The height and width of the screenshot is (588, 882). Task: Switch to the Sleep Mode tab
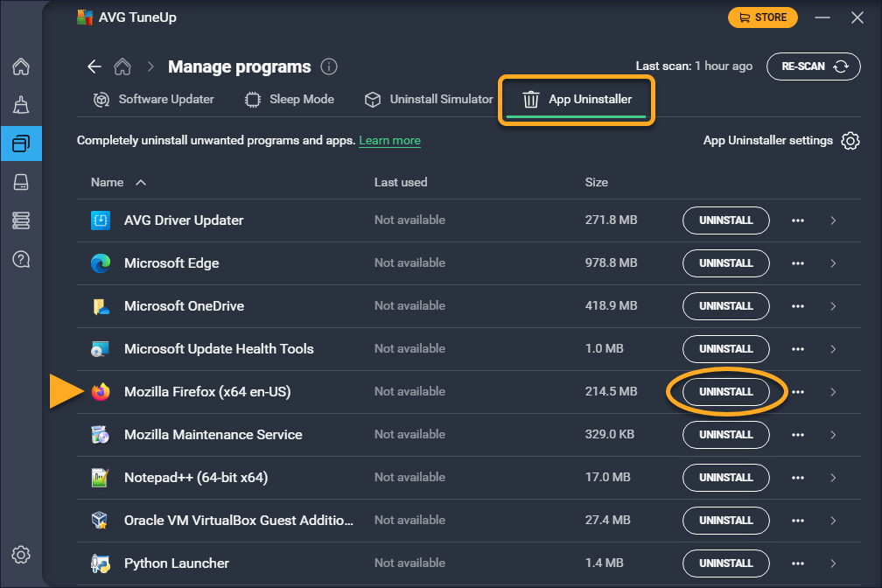[290, 100]
